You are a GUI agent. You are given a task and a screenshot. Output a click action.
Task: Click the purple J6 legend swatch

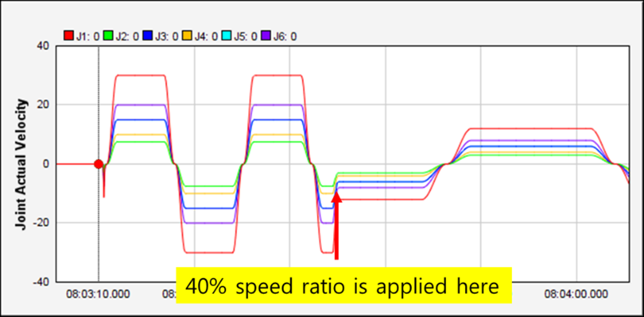(265, 36)
